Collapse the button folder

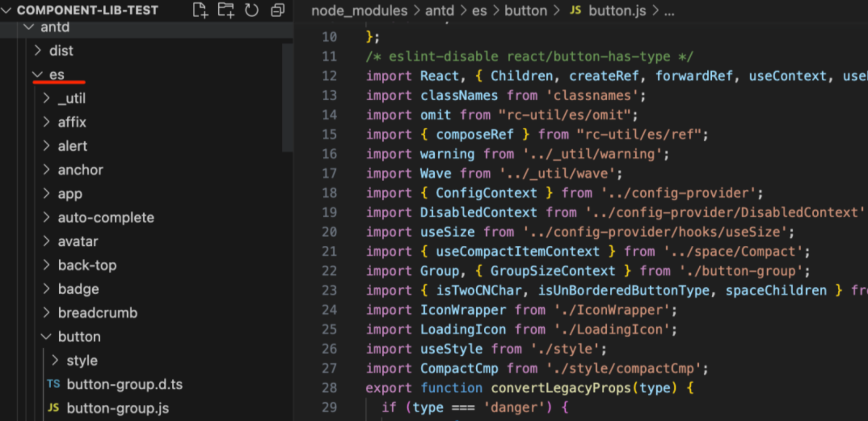tap(46, 337)
